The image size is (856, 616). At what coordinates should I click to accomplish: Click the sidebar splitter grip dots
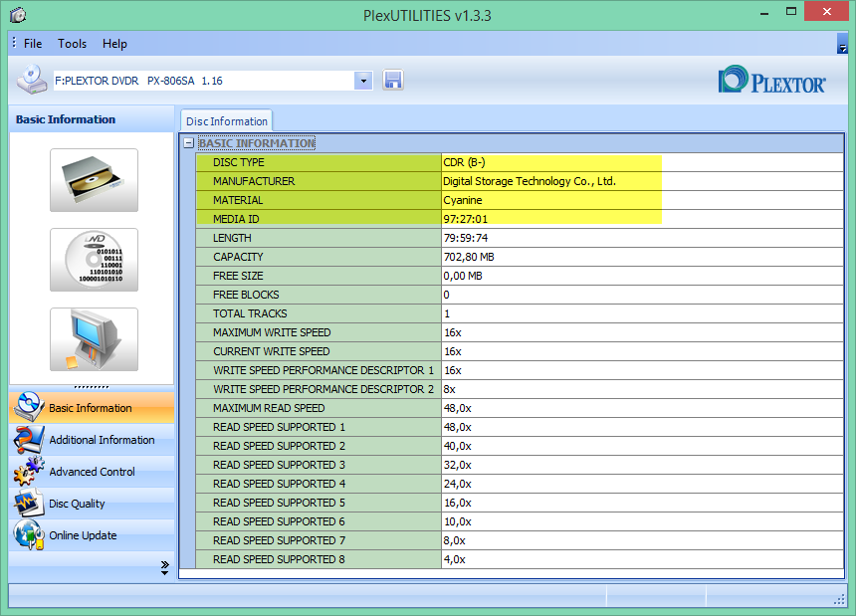click(x=92, y=387)
